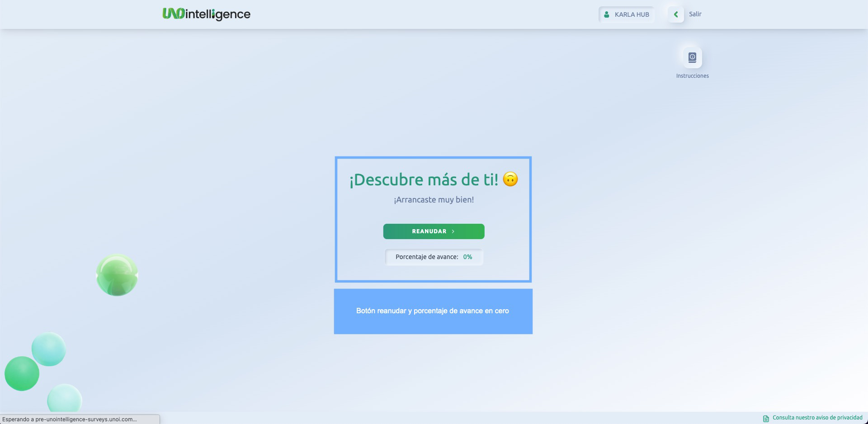Open the Instrucciones book icon
The height and width of the screenshot is (424, 868).
tap(692, 57)
